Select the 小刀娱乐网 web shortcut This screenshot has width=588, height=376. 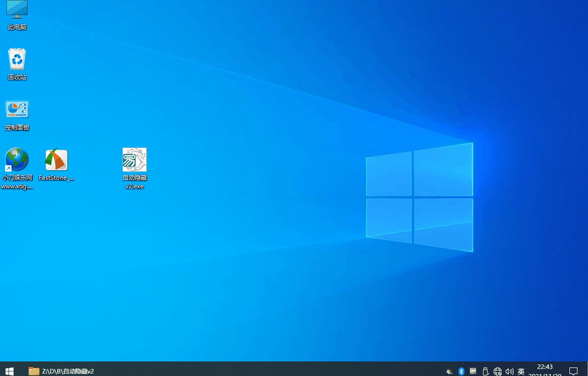tap(17, 164)
